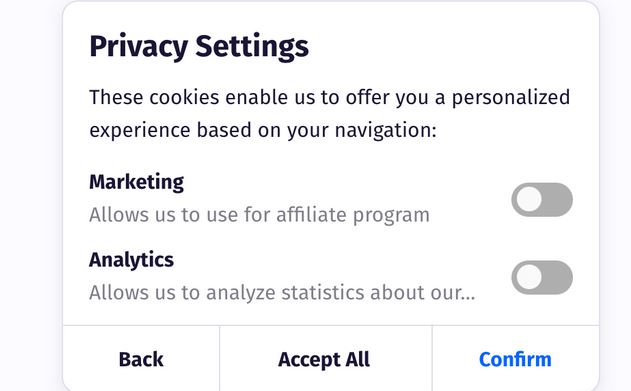Select the Analytics label text
This screenshot has height=391, width=631.
[131, 260]
